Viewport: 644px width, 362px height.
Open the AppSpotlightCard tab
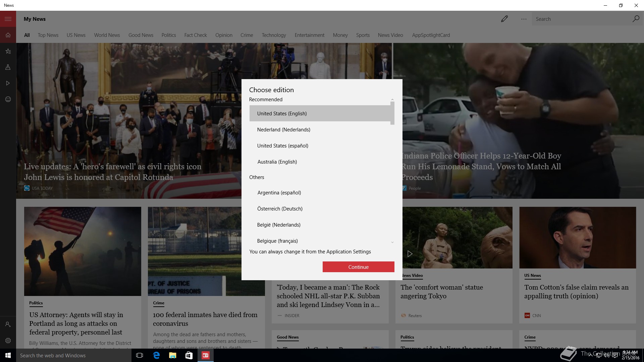pyautogui.click(x=431, y=35)
